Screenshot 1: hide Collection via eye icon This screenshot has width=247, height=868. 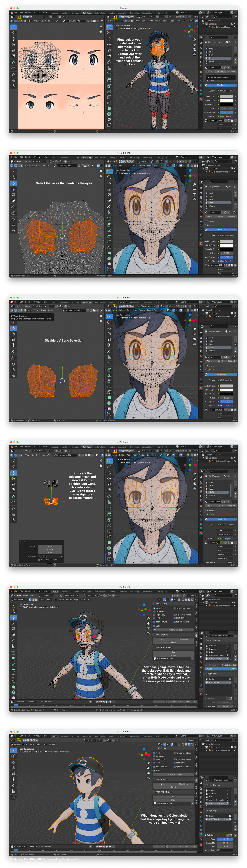(x=235, y=24)
